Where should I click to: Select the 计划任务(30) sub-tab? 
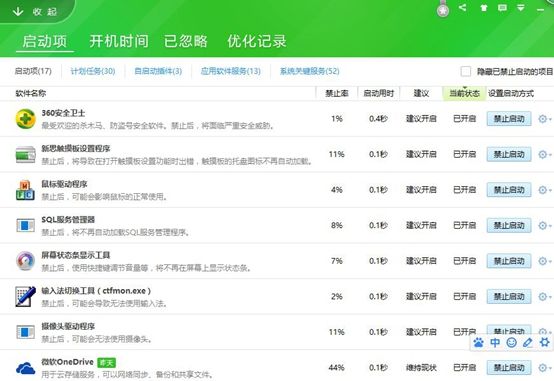[93, 71]
